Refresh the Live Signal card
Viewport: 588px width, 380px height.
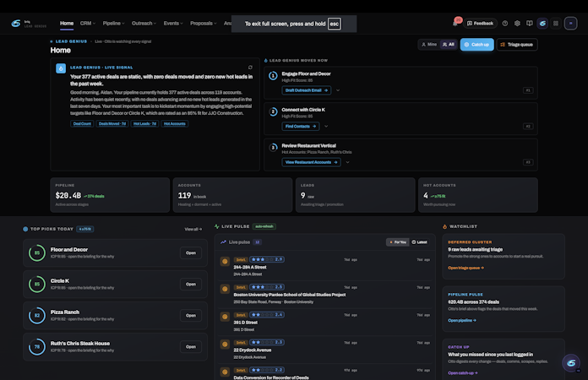tap(250, 68)
